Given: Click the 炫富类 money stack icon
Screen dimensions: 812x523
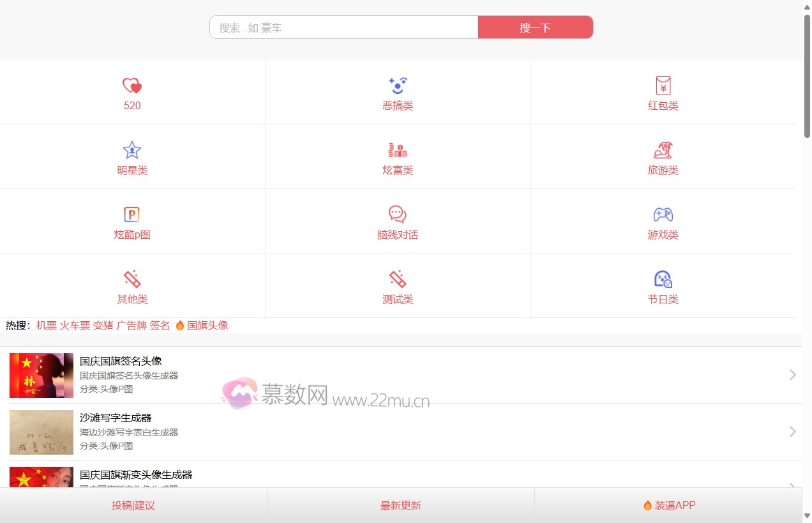Looking at the screenshot, I should coord(398,150).
